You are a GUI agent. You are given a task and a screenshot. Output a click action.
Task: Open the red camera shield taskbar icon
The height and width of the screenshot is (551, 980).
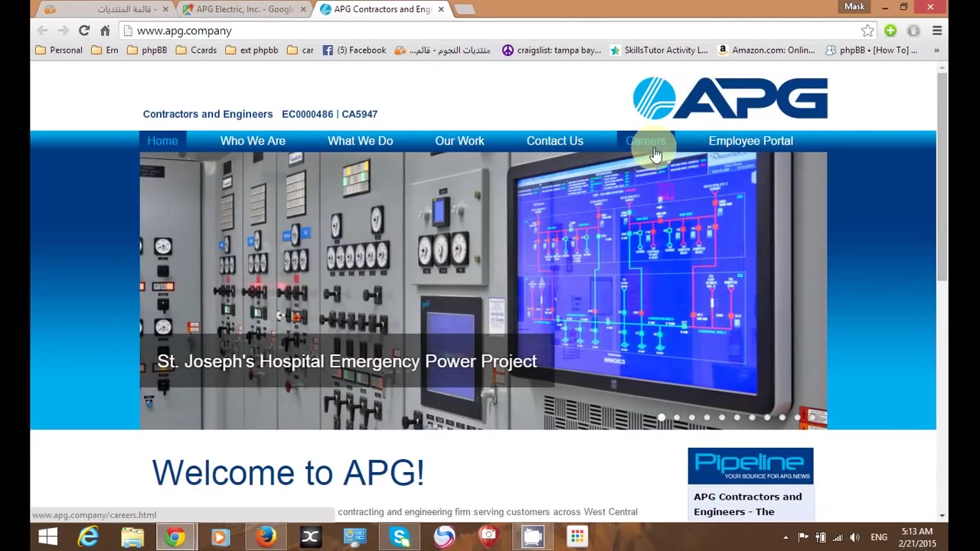point(488,537)
